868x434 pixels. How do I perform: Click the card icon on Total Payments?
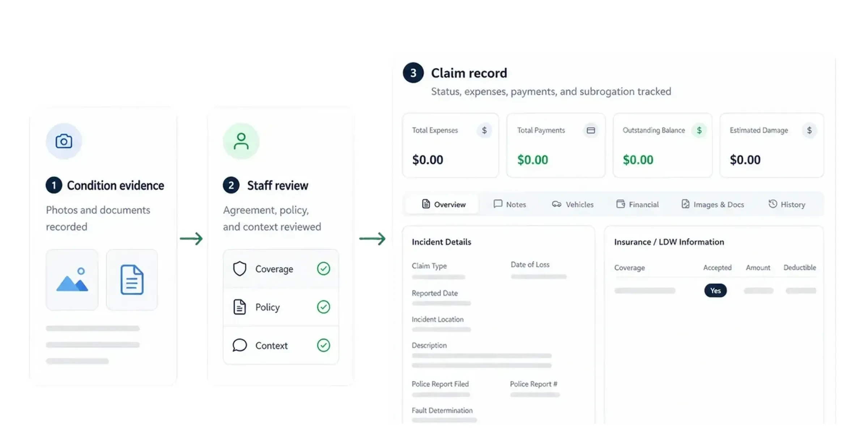point(591,130)
